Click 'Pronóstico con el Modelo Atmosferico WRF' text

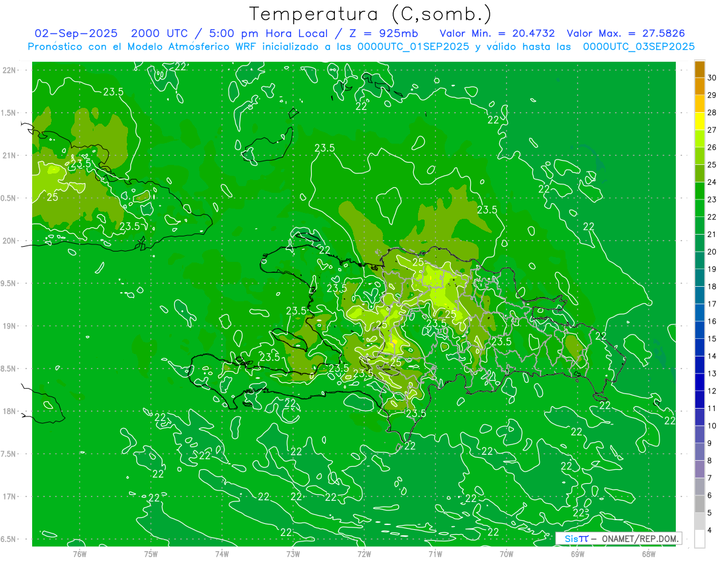point(142,46)
